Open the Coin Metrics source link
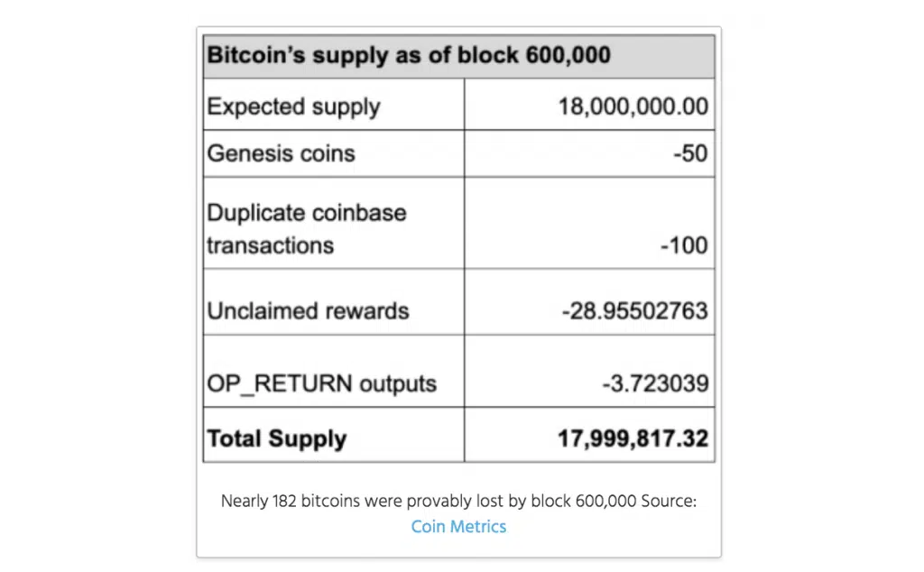The width and height of the screenshot is (924, 572). 458,527
